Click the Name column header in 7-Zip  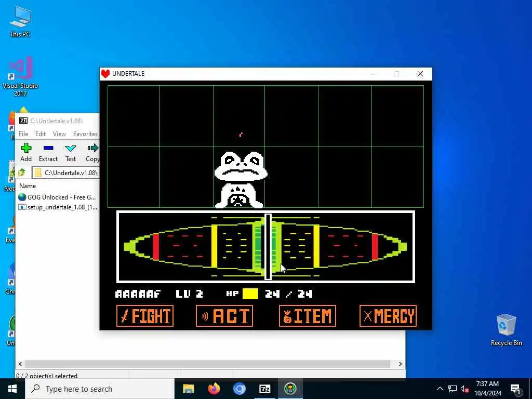tap(28, 186)
